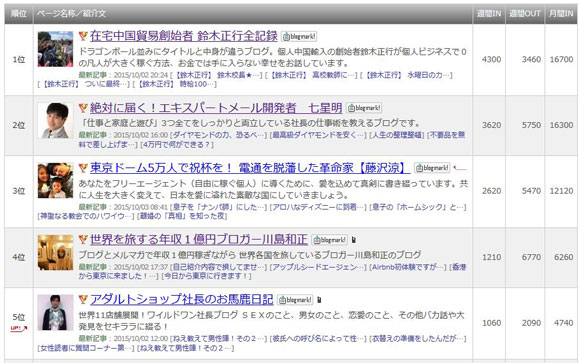Open the 5位 blog's profile thumbnail
Image resolution: width=580 pixels, height=363 pixels.
click(x=55, y=312)
